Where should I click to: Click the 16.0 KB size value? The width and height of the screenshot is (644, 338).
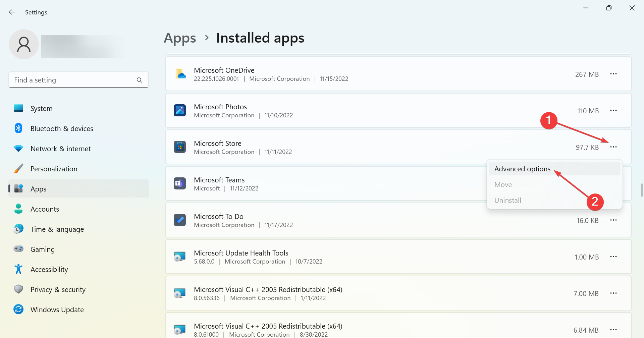(588, 220)
